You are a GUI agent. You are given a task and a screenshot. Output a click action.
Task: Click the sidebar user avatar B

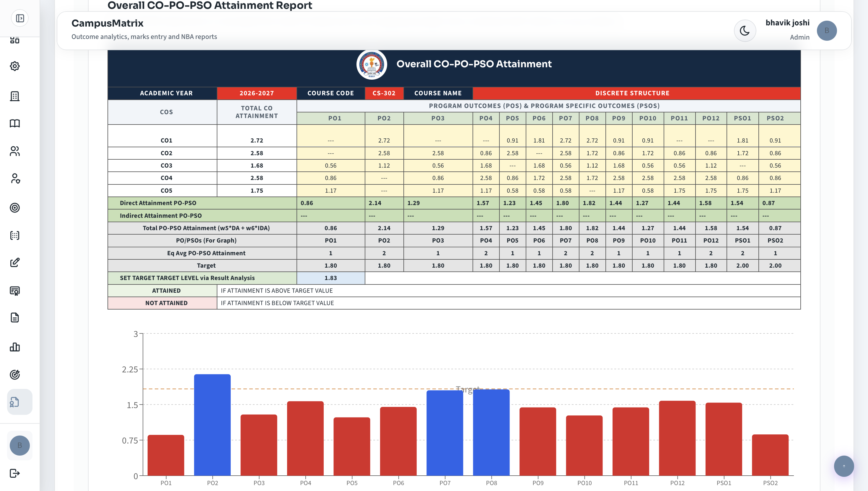pyautogui.click(x=19, y=446)
